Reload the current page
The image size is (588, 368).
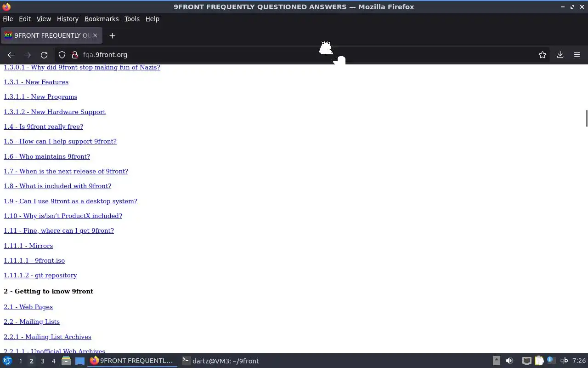tap(44, 55)
